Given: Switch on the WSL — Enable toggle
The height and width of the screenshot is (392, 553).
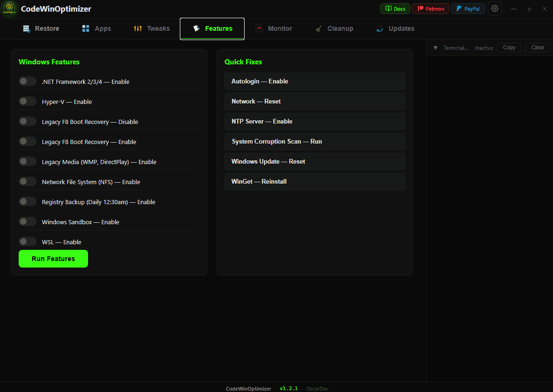Looking at the screenshot, I should (27, 242).
